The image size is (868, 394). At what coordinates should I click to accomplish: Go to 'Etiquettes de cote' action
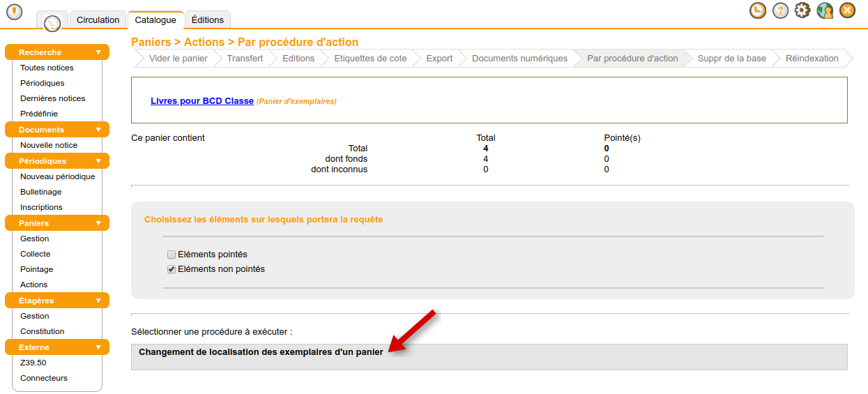tap(370, 59)
